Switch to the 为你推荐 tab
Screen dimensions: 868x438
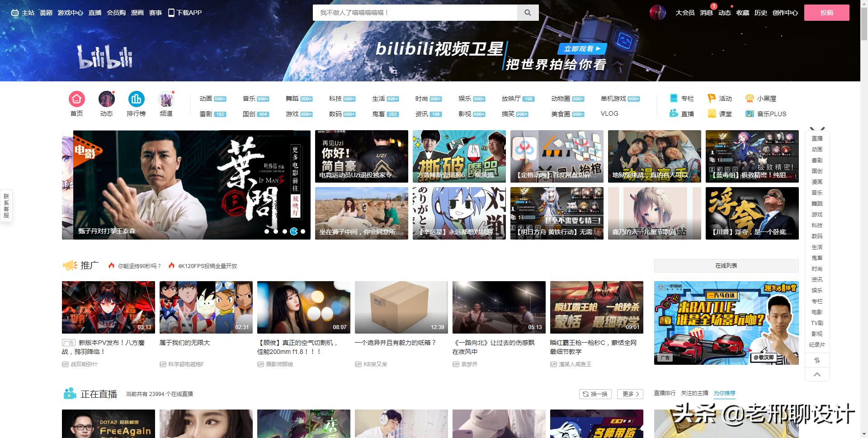(x=724, y=393)
